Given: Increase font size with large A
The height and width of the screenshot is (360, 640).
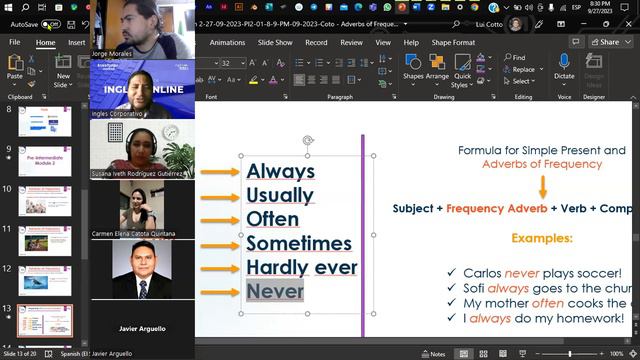Looking at the screenshot, I should tap(252, 63).
